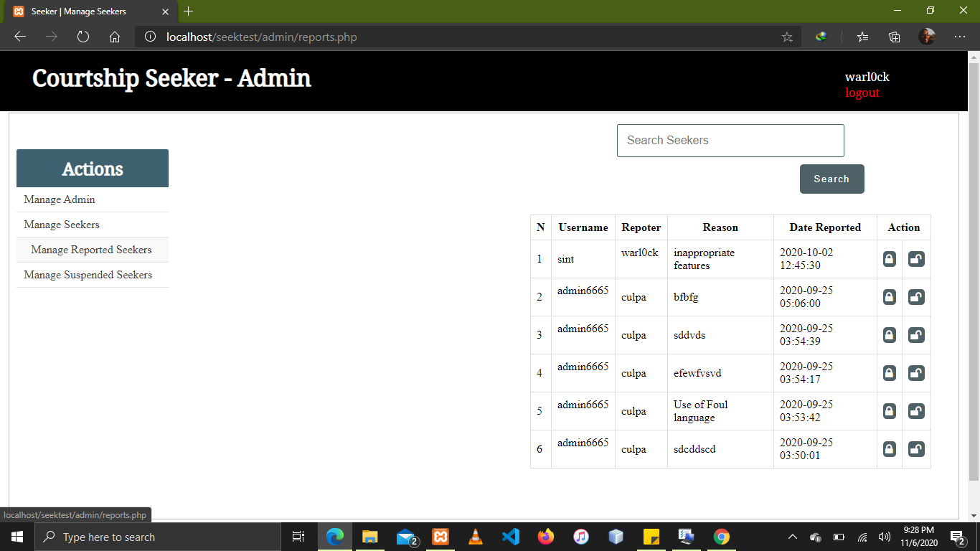Refresh the page in the browser

(x=83, y=37)
